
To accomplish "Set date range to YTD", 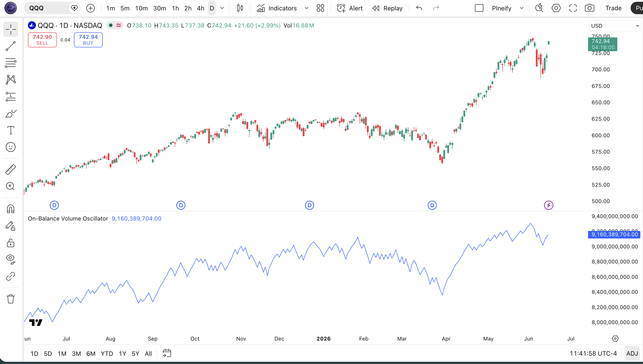I will click(107, 354).
